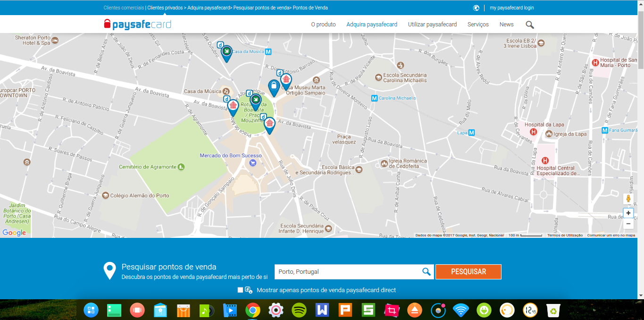
Task: Go to the paysafecard logo homepage
Action: 137,24
